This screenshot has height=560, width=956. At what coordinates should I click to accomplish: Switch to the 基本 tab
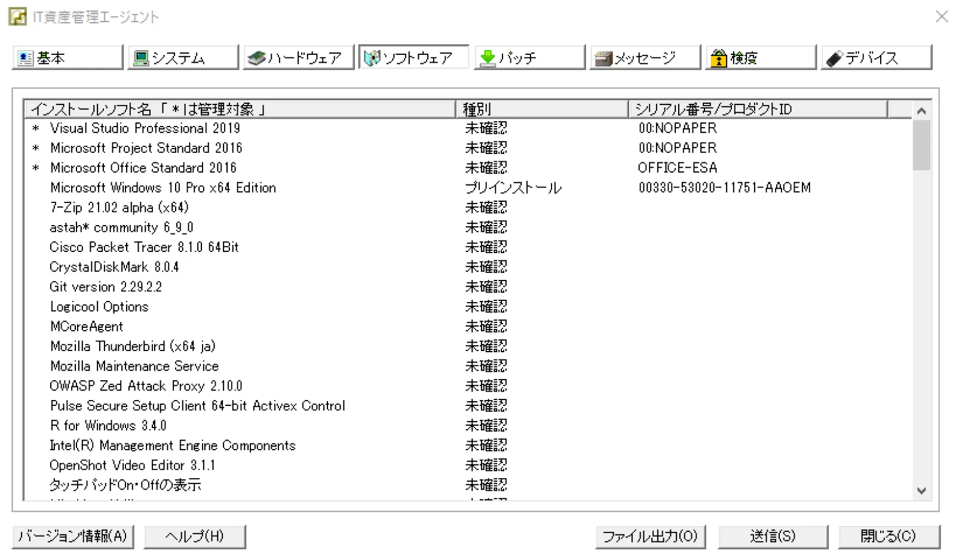coord(68,57)
